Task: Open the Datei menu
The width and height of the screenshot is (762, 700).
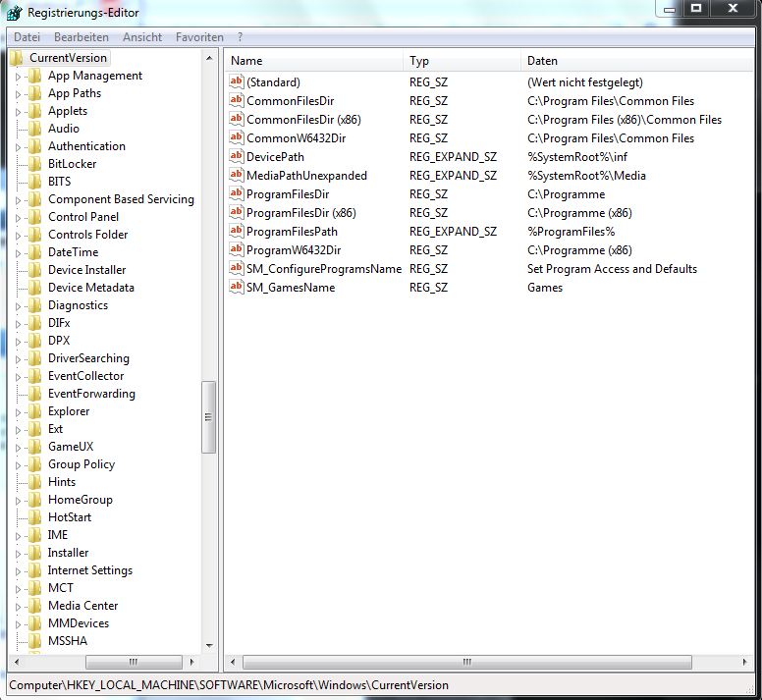Action: [x=27, y=37]
